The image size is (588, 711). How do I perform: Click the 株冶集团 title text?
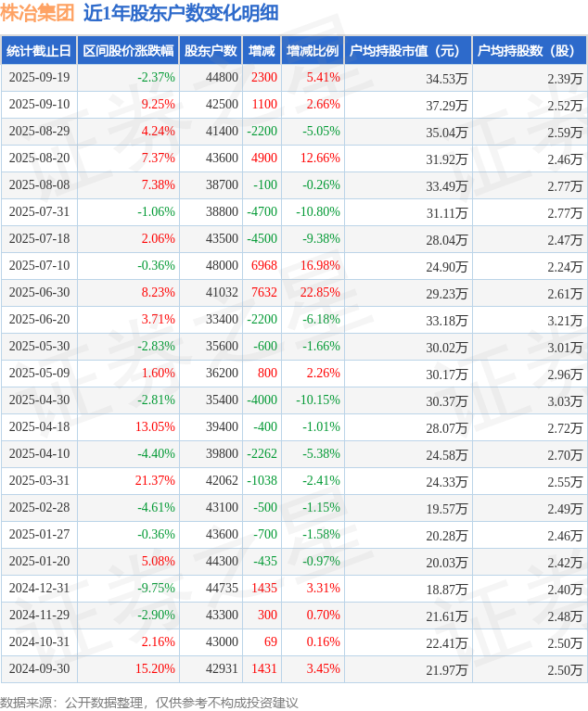coord(38,14)
